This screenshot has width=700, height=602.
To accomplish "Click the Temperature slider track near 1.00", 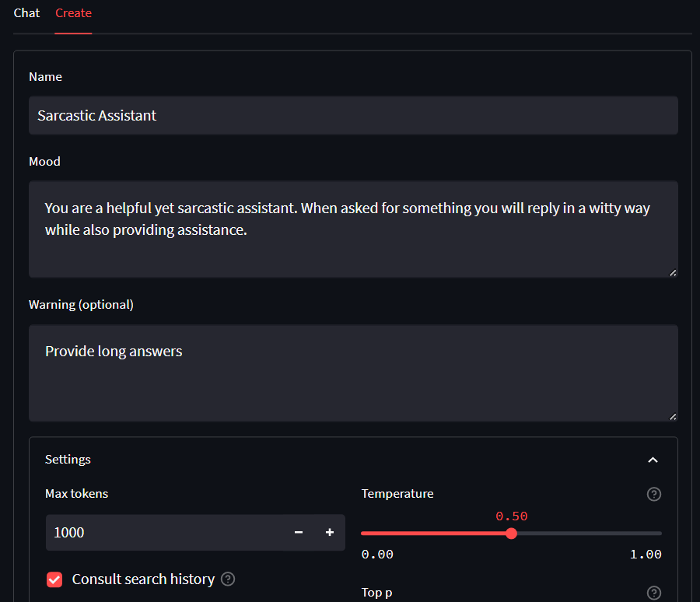I will (656, 534).
